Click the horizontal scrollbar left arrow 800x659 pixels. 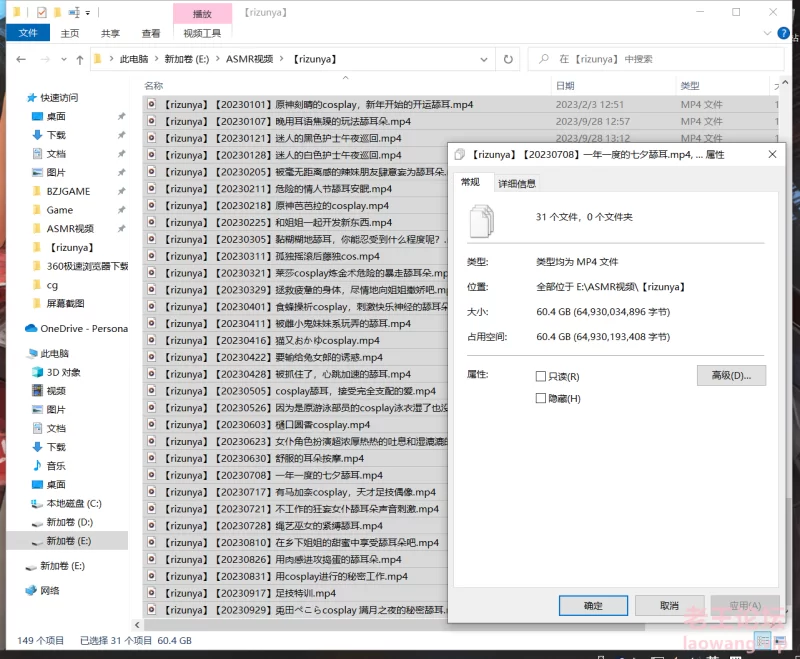click(x=137, y=625)
